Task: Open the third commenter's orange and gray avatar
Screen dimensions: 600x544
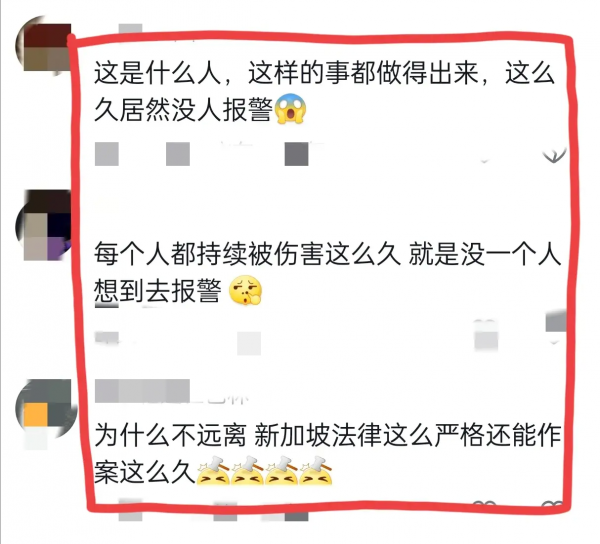Action: pyautogui.click(x=45, y=409)
